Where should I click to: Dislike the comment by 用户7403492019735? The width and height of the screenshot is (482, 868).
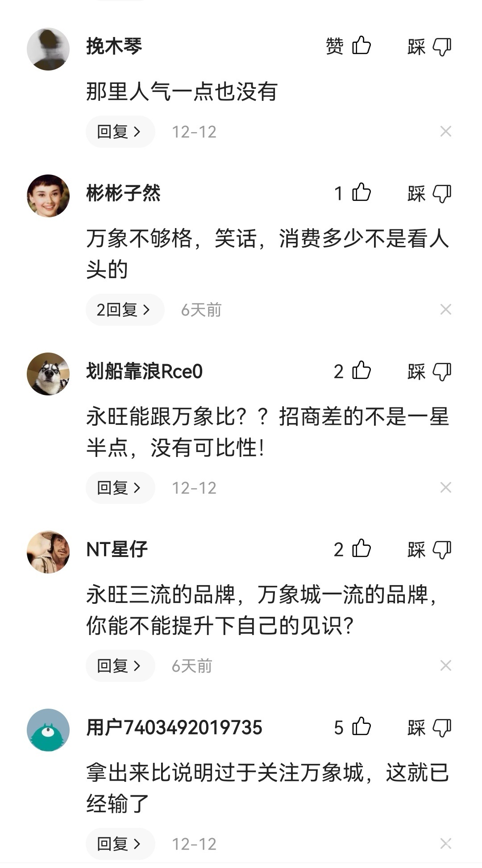pyautogui.click(x=442, y=728)
